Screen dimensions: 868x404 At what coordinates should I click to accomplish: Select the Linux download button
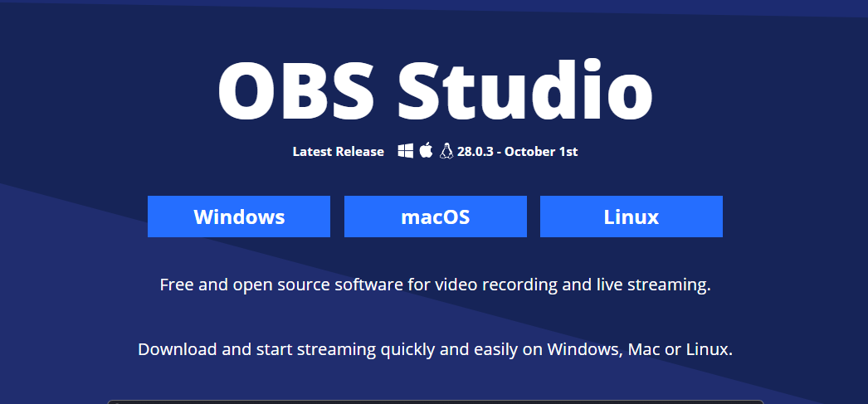(631, 217)
